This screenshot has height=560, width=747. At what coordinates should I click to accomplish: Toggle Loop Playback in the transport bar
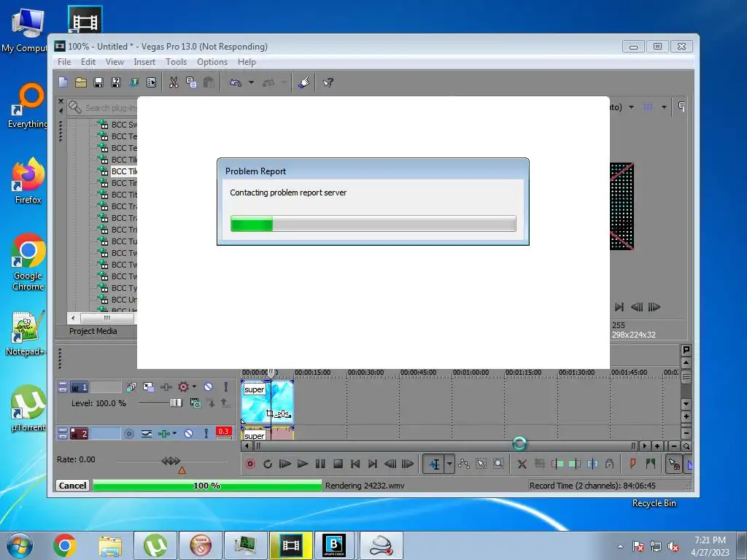coord(267,464)
